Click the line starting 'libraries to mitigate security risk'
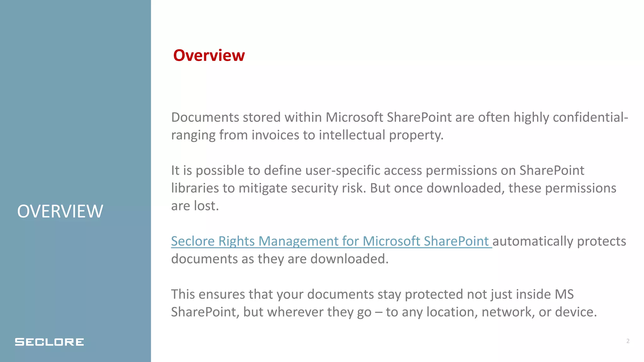This screenshot has width=644, height=362. (394, 188)
